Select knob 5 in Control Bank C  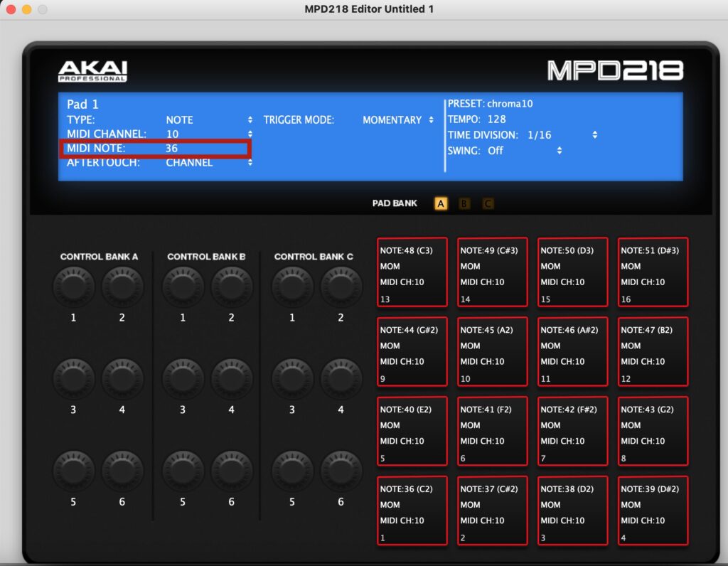[292, 470]
